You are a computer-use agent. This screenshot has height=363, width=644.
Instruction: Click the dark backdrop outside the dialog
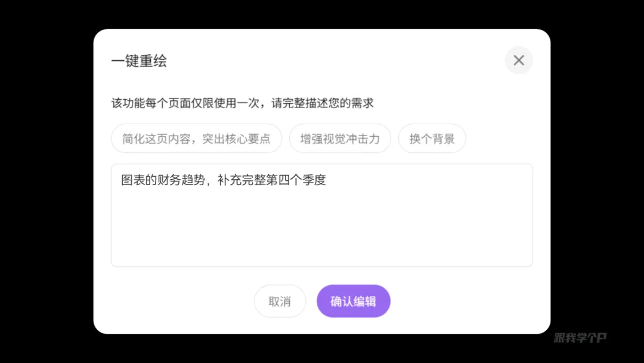point(45,181)
